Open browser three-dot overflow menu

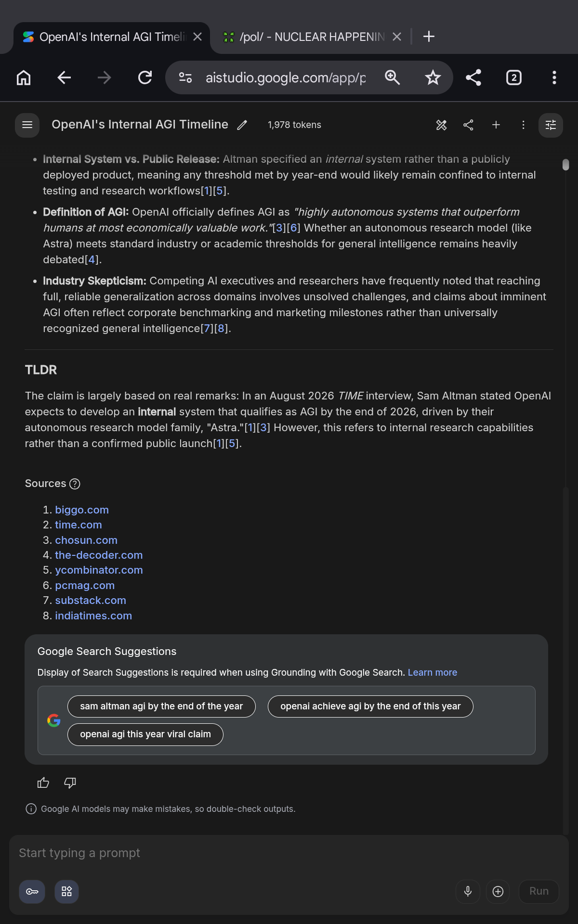click(554, 77)
